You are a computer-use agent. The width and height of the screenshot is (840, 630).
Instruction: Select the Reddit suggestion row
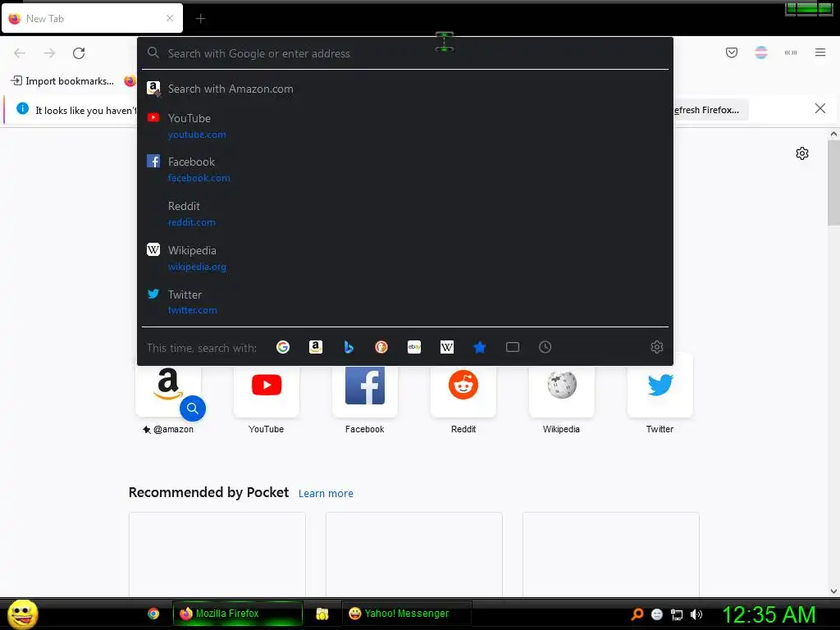405,214
